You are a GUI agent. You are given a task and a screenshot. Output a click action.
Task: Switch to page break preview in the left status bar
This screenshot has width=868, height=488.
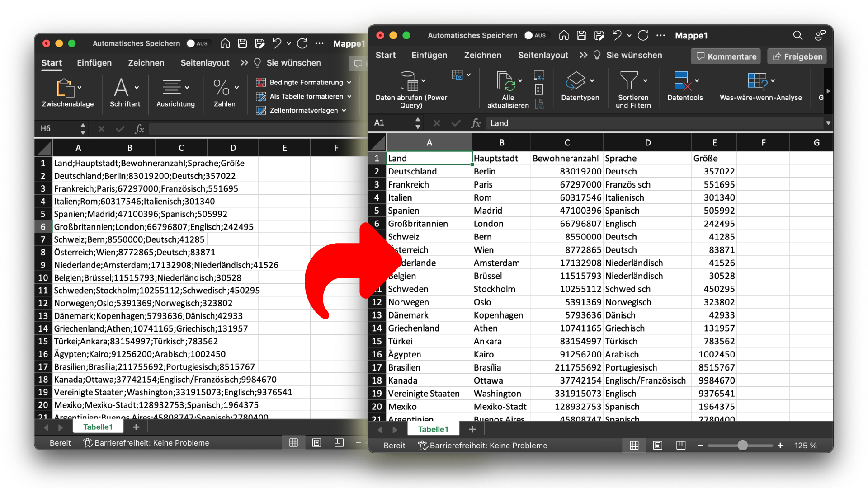339,443
